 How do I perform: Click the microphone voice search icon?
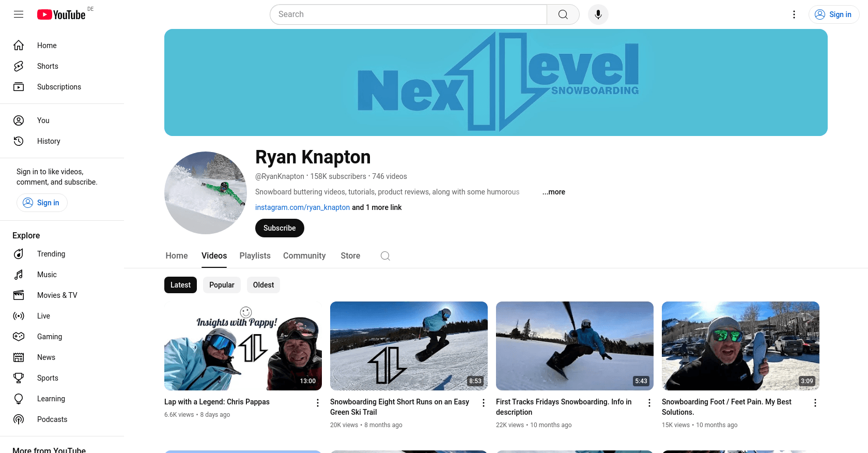click(x=598, y=14)
